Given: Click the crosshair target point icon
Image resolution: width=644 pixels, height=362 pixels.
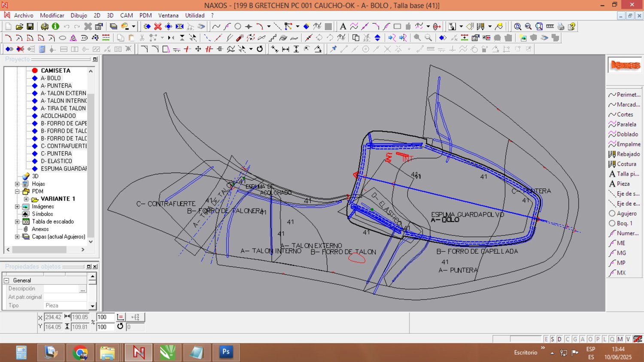Looking at the screenshot, I should point(249,27).
